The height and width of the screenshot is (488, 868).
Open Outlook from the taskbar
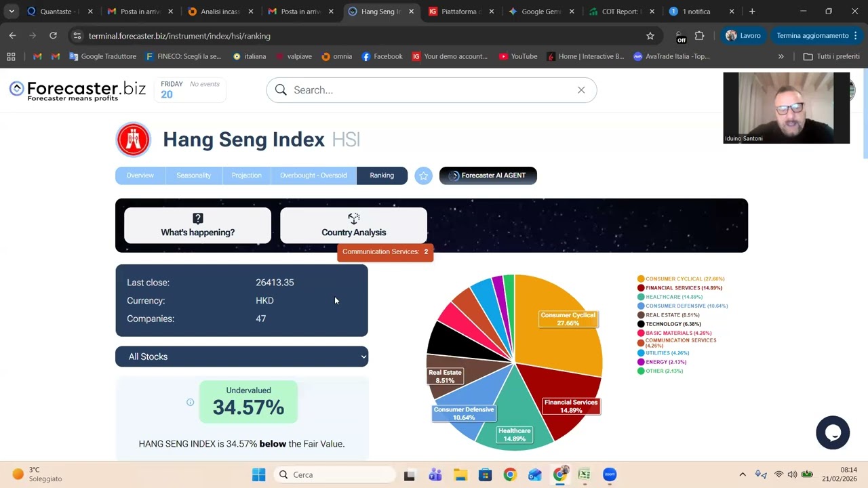point(535,474)
